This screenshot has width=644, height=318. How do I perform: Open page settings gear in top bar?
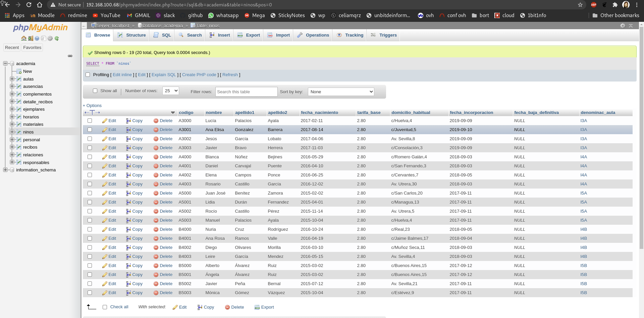pos(623,26)
